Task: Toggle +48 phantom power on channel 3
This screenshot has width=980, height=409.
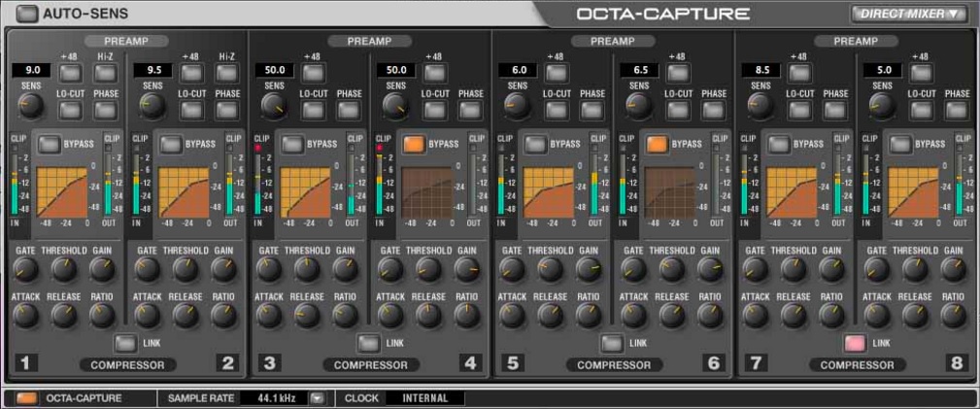Action: (x=315, y=73)
